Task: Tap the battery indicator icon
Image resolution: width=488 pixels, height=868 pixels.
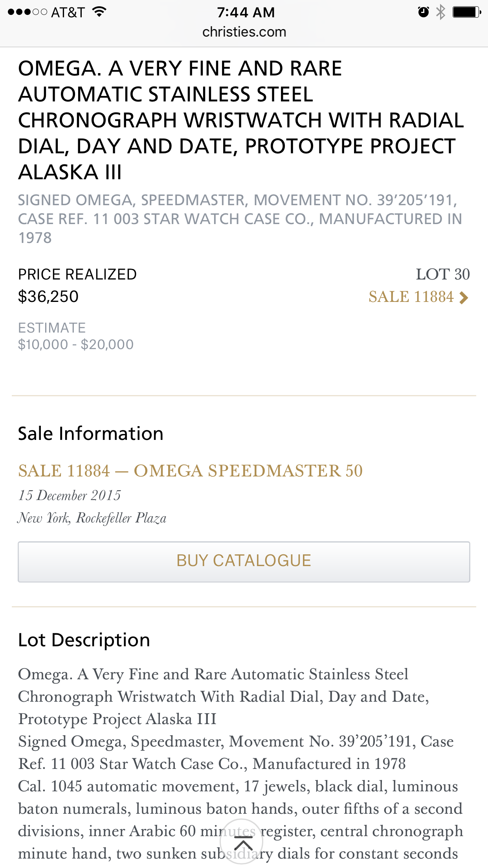Action: pyautogui.click(x=466, y=12)
